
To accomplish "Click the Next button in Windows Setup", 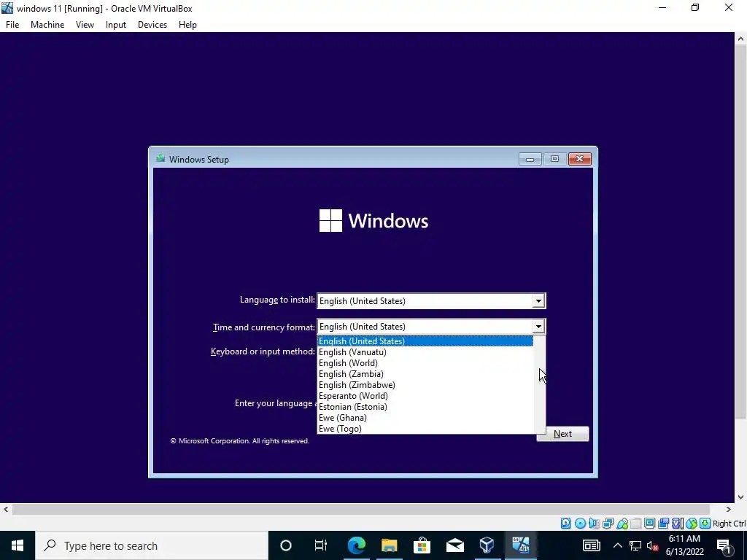I will (x=562, y=434).
